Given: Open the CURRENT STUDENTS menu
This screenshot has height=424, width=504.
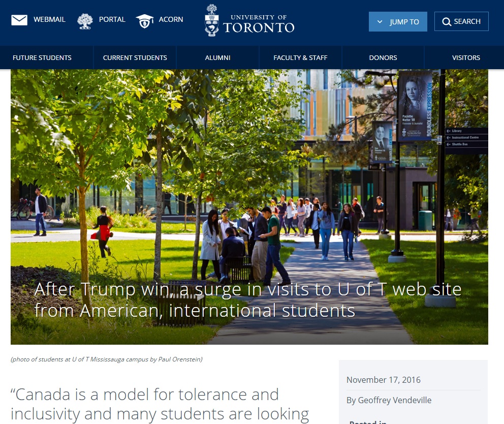Looking at the screenshot, I should [135, 57].
